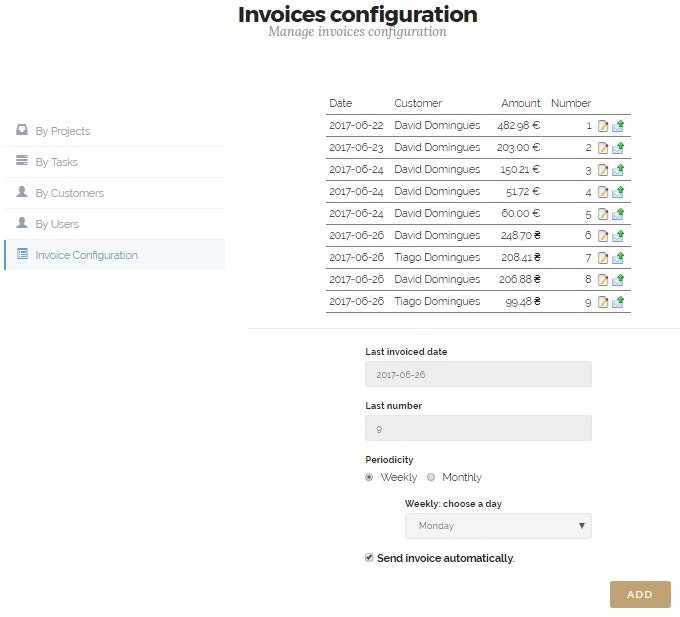Send invoice number 8 of 206.88

(x=618, y=280)
